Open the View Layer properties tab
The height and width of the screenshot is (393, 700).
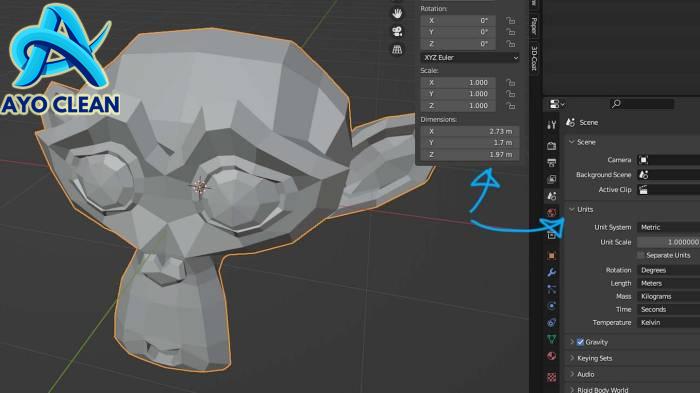[552, 179]
